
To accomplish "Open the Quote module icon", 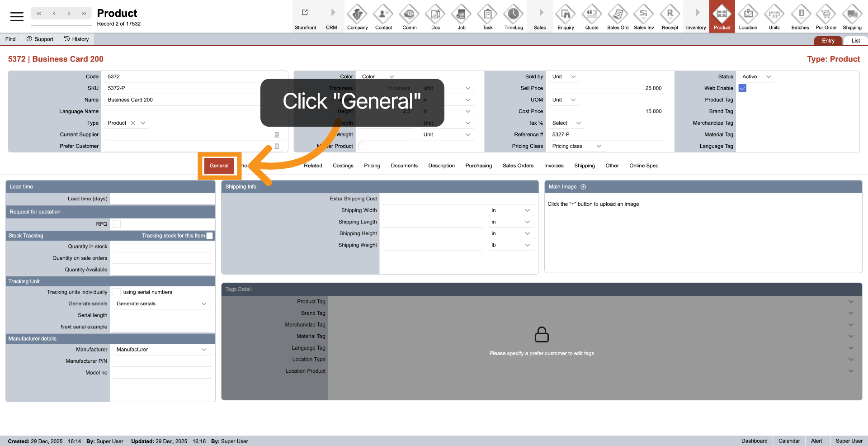I will 591,15.
